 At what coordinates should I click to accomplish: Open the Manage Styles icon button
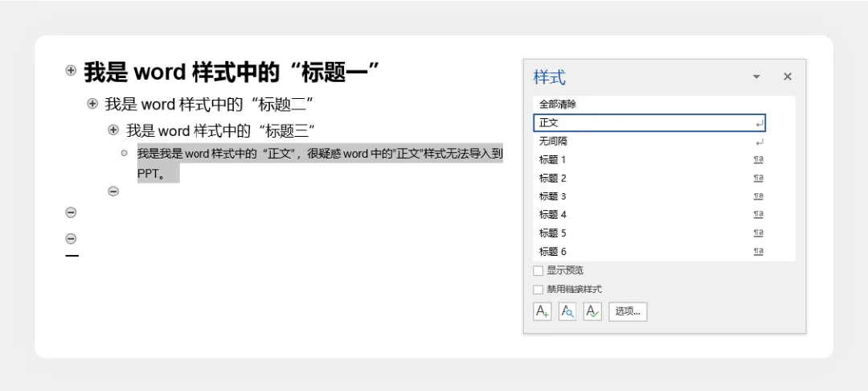(x=592, y=311)
